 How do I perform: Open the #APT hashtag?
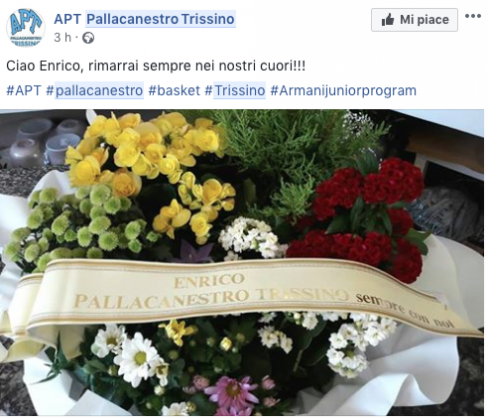24,91
